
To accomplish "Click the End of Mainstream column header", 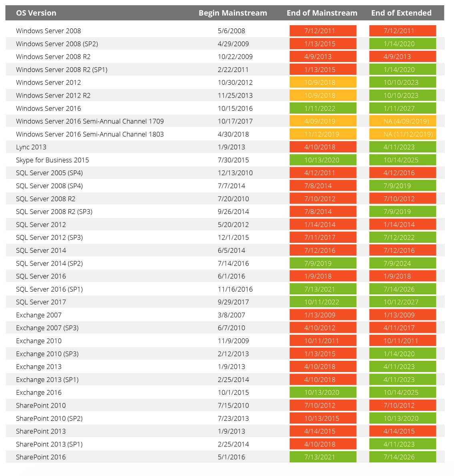I will coord(322,13).
